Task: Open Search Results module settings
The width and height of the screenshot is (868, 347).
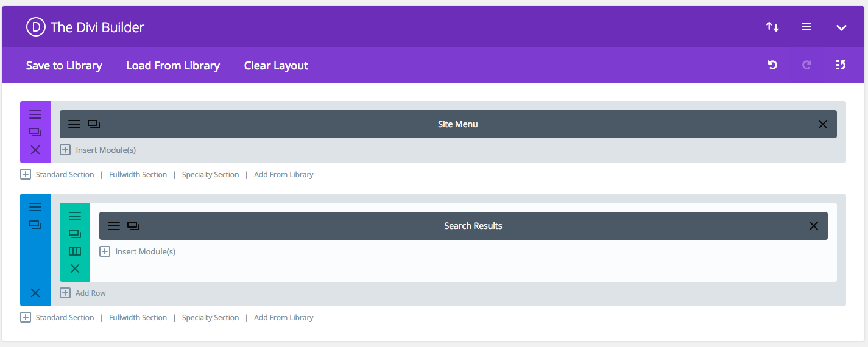Action: [114, 226]
